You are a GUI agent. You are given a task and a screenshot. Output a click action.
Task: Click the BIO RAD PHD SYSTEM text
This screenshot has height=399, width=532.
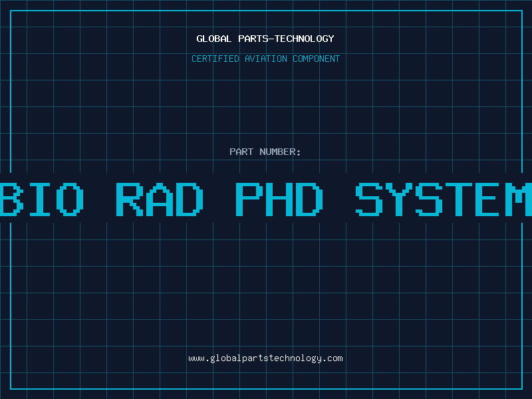click(x=266, y=199)
